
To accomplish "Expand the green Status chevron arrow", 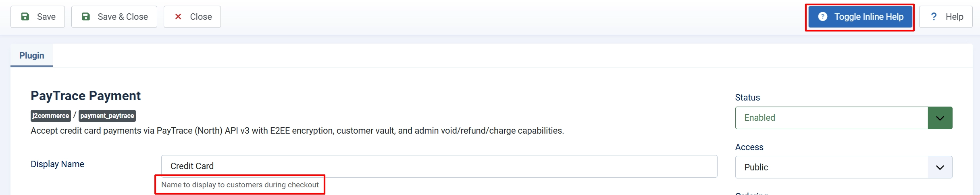I will point(940,118).
